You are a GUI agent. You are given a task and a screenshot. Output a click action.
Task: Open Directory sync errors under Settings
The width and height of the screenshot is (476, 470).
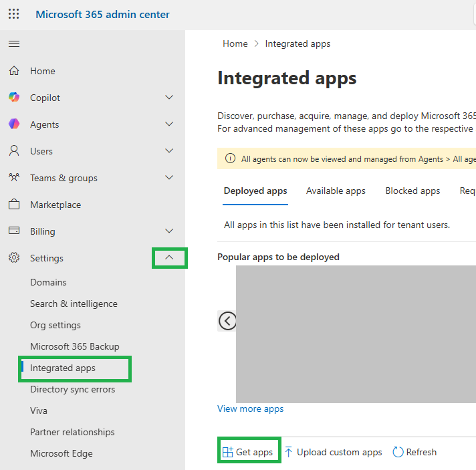[x=73, y=389]
